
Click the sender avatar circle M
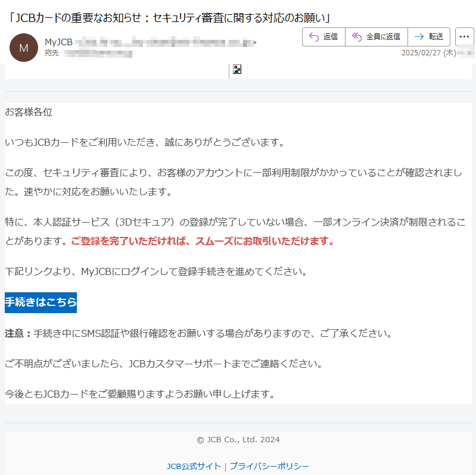click(24, 48)
